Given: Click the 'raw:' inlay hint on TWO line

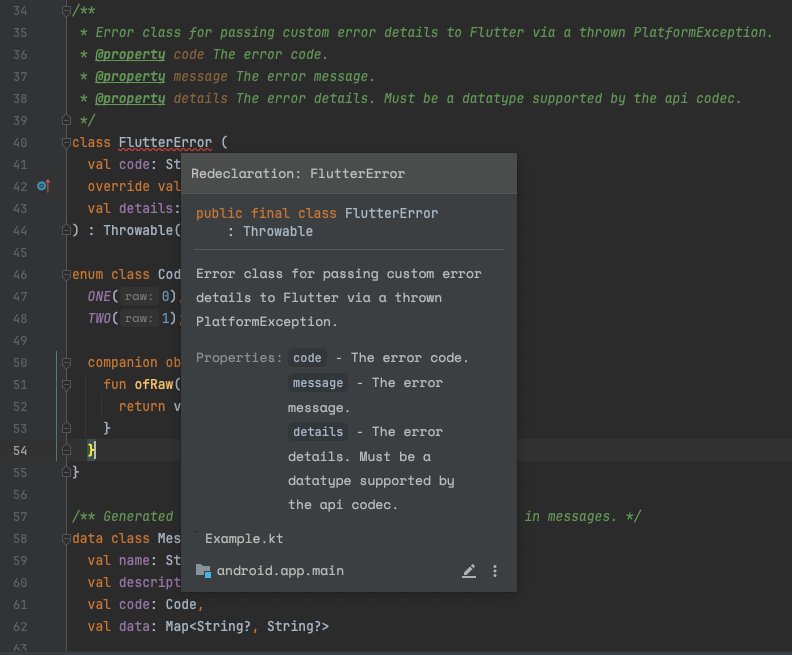Looking at the screenshot, I should [x=139, y=318].
